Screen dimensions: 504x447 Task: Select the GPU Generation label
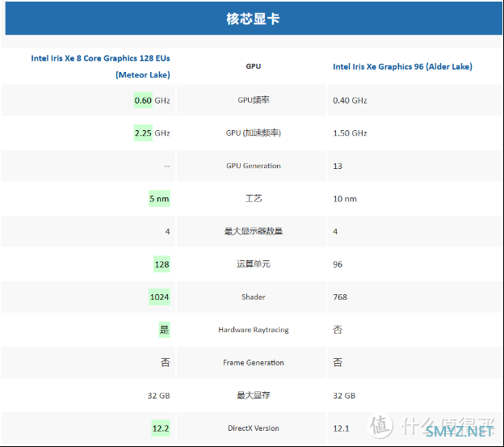tap(254, 166)
